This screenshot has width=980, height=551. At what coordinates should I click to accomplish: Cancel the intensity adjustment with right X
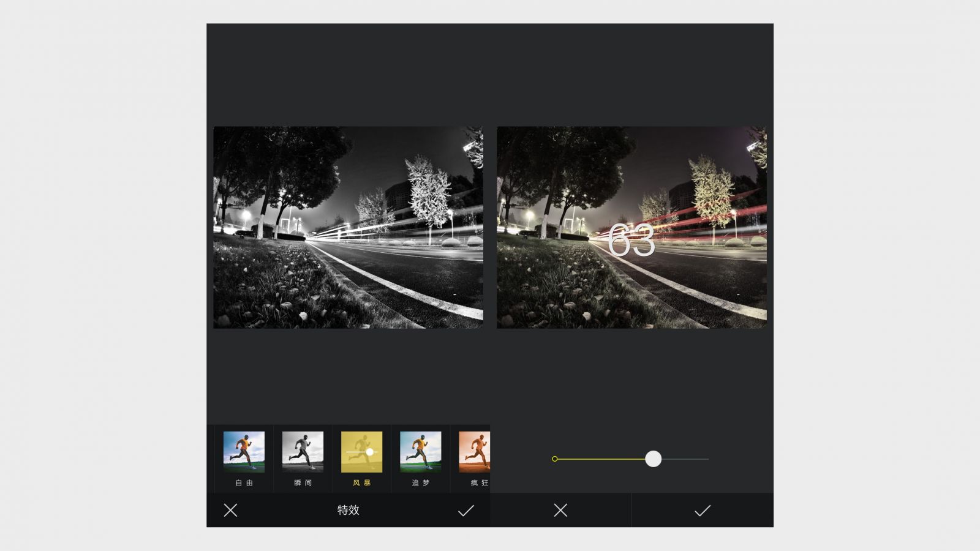click(560, 510)
